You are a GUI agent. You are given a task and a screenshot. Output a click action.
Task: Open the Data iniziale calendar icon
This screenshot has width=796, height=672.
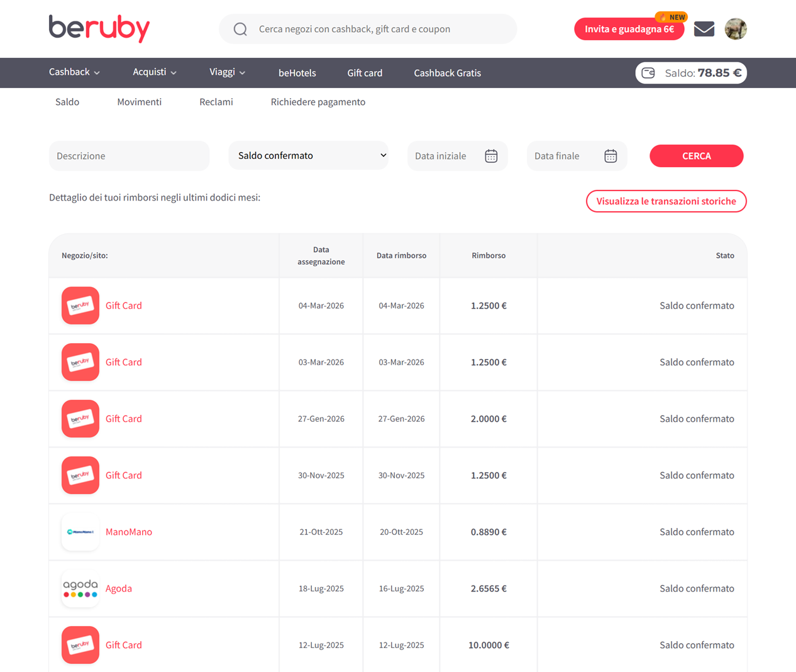(x=491, y=156)
